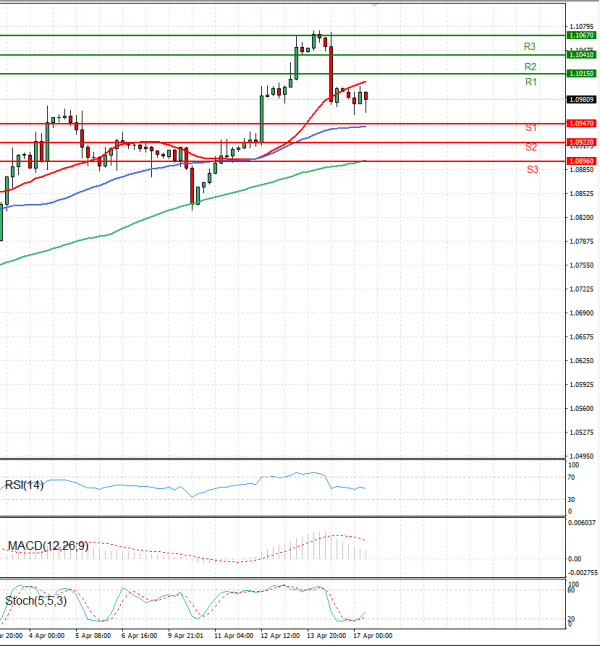600x646 pixels.
Task: Click the 12 Apr 12:00 time label
Action: tap(280, 636)
